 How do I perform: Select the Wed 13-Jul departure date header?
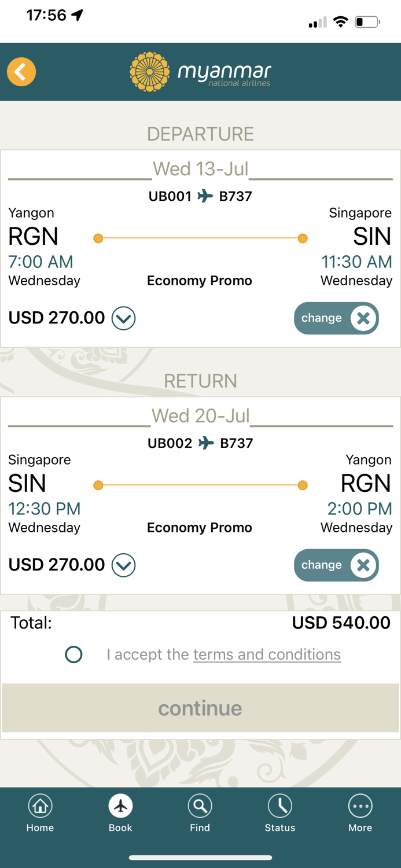[x=200, y=168]
